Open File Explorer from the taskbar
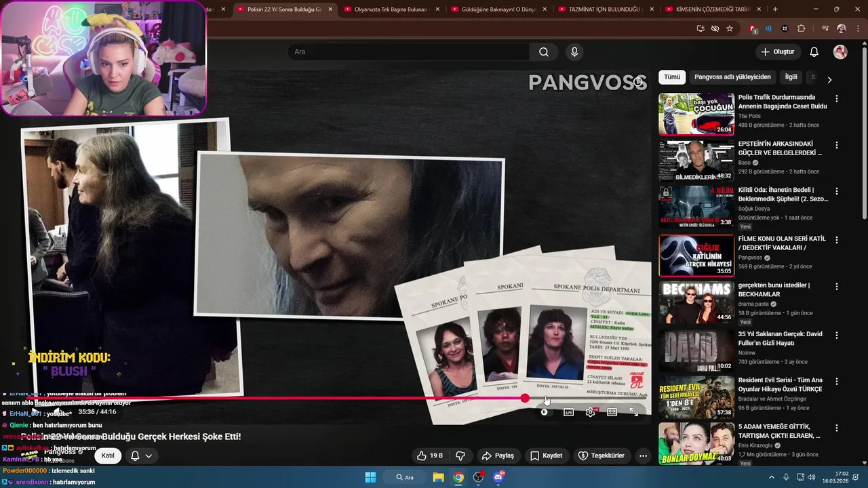This screenshot has height=488, width=868. (439, 477)
